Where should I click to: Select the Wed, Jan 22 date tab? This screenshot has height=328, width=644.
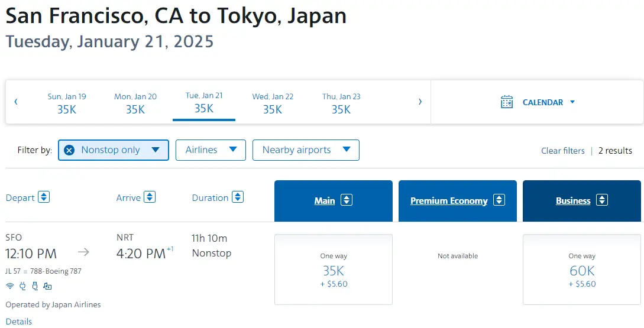coord(273,103)
